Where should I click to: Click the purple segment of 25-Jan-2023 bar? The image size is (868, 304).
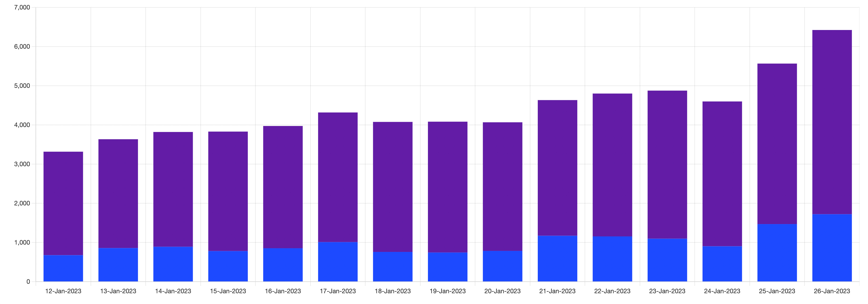pos(777,143)
